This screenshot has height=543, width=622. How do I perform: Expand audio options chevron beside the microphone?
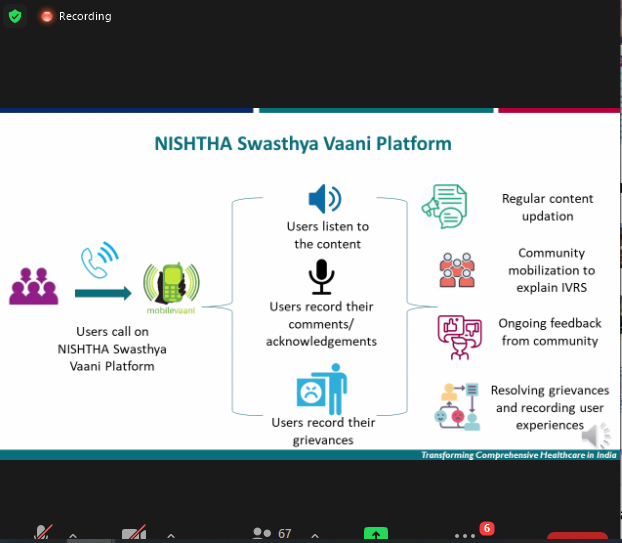73,536
